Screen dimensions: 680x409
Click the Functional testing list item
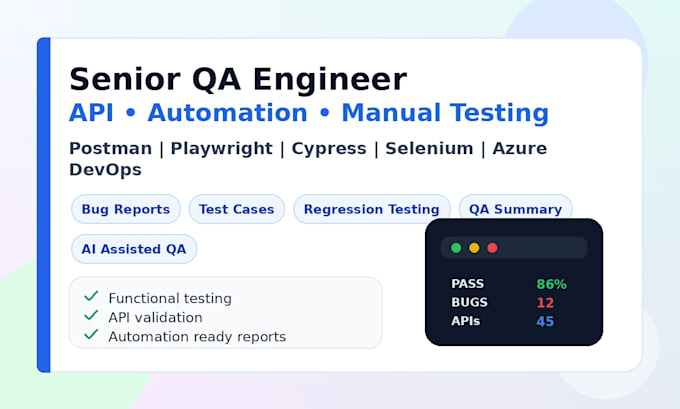tap(170, 298)
